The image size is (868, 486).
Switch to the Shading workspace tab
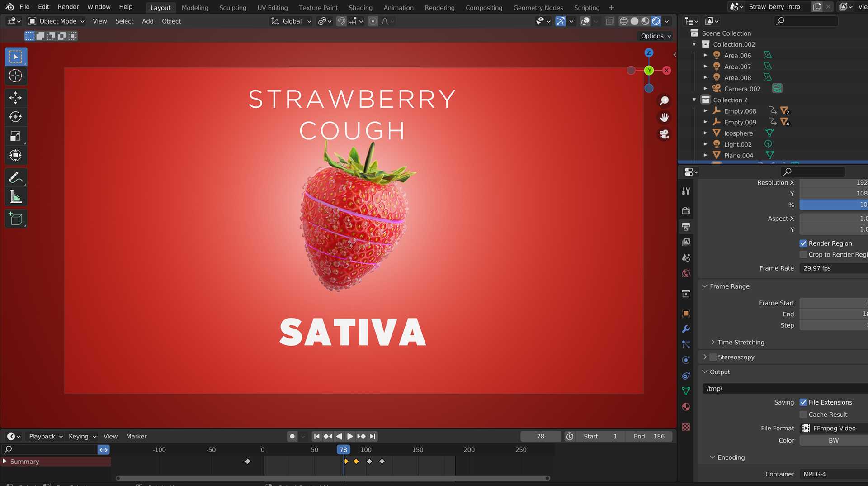[360, 8]
